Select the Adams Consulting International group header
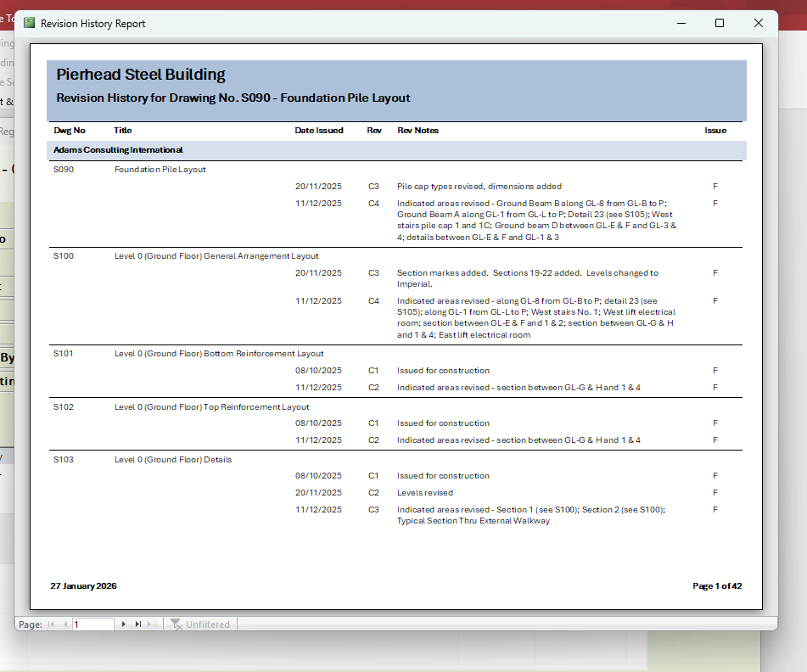 coord(118,150)
